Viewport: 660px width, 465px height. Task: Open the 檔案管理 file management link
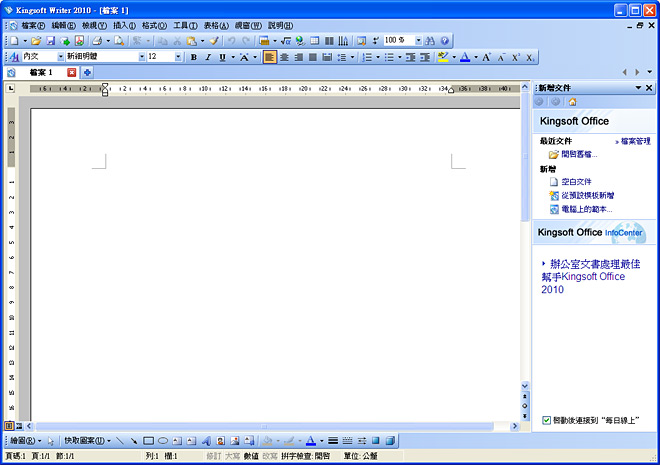tap(635, 141)
